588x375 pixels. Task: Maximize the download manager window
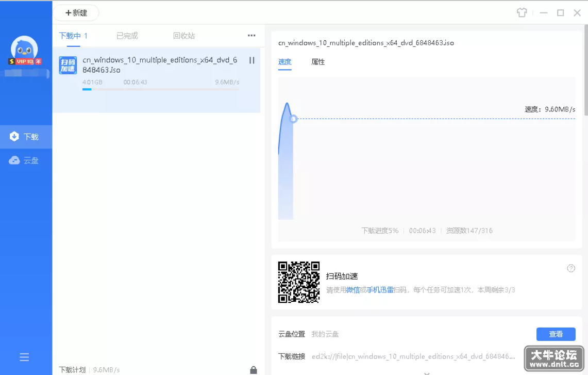point(560,13)
